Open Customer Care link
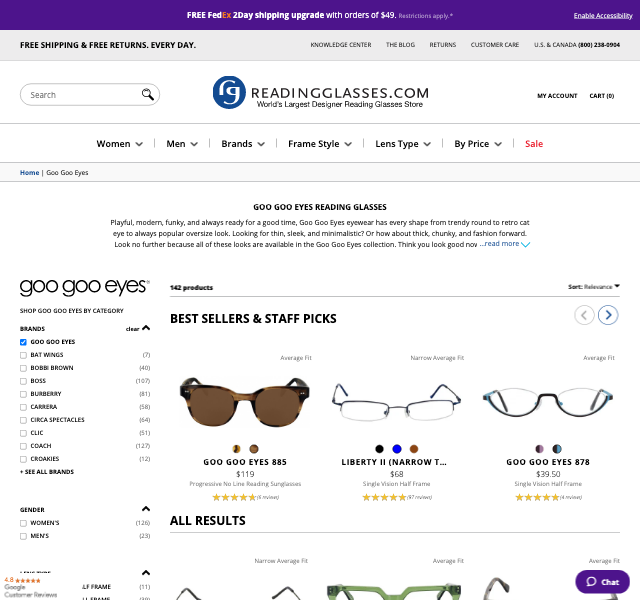Screen dimensions: 640x600 pos(495,45)
